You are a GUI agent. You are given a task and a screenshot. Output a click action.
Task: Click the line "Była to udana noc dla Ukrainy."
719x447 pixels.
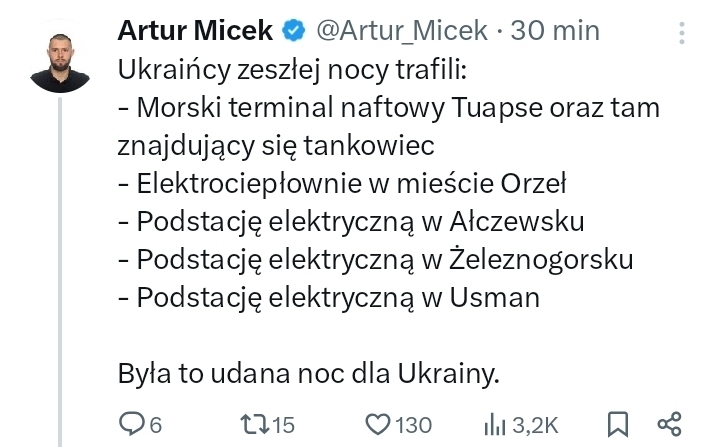pyautogui.click(x=308, y=375)
